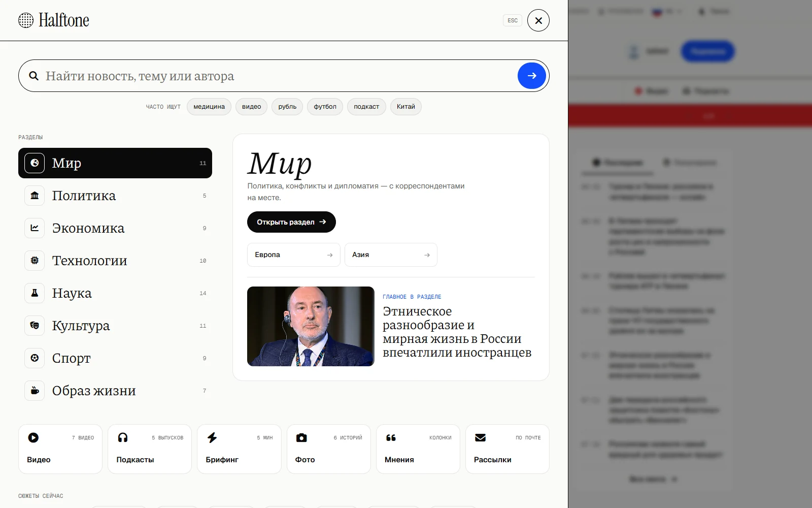Open the Европа subsection link

294,255
